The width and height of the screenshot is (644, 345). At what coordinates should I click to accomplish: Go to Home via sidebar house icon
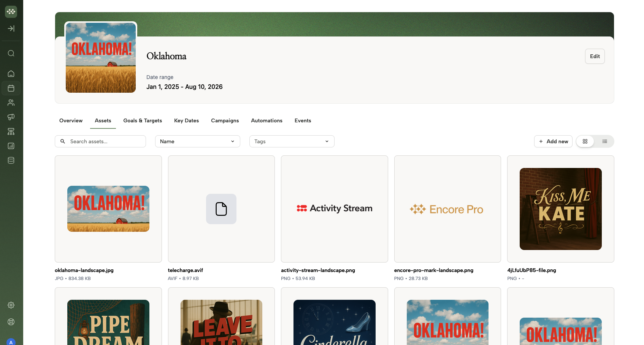pos(11,74)
